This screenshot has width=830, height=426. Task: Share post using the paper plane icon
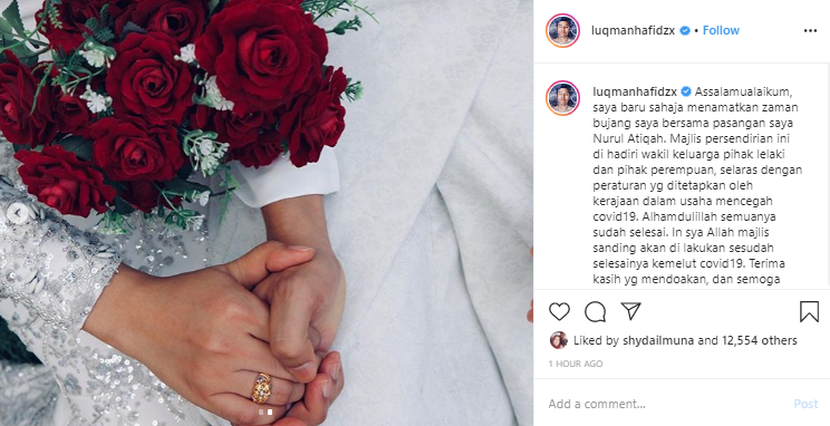pos(631,311)
